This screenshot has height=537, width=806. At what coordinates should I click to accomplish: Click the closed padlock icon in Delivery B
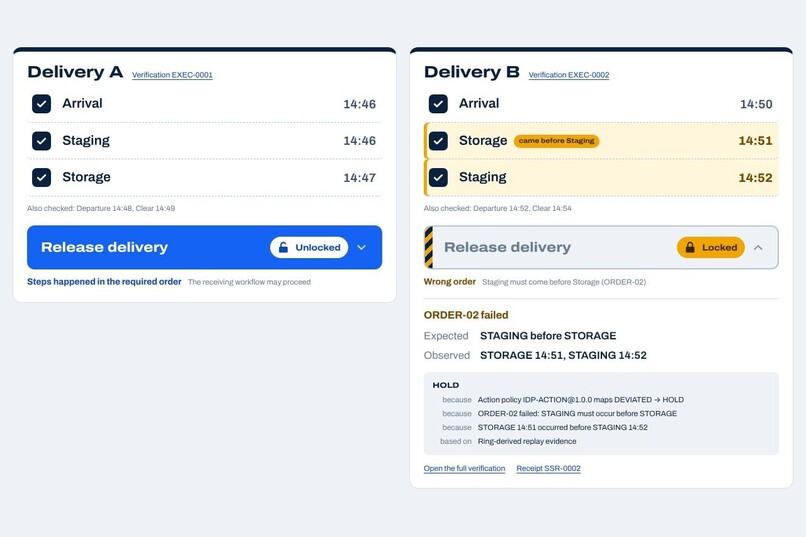tap(690, 247)
